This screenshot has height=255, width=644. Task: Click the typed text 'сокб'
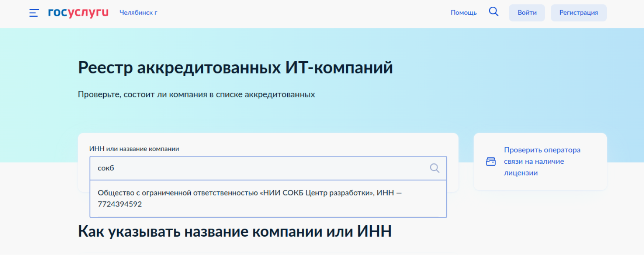point(106,168)
